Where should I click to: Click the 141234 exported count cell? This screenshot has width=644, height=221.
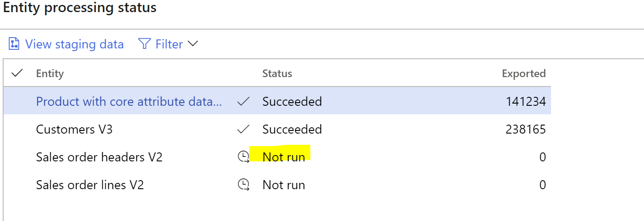pyautogui.click(x=525, y=102)
